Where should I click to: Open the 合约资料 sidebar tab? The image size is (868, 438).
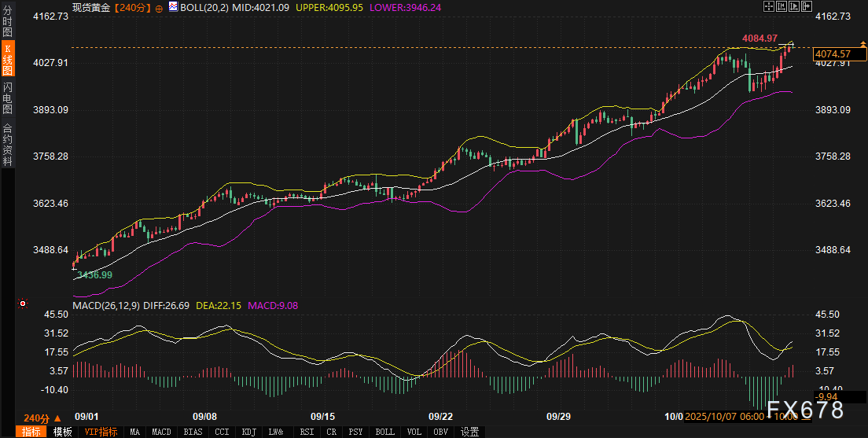[7, 144]
